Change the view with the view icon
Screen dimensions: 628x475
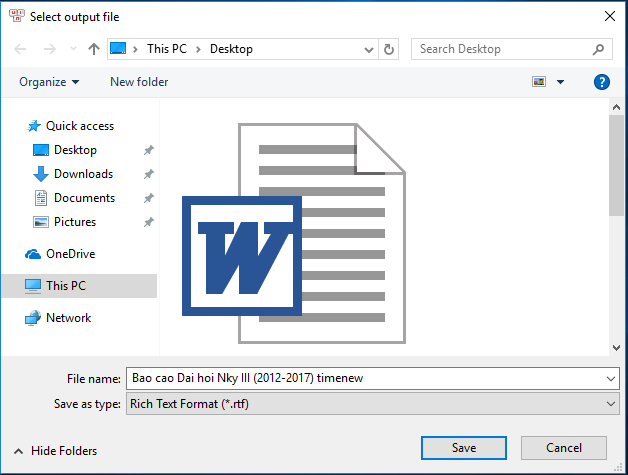pyautogui.click(x=539, y=82)
